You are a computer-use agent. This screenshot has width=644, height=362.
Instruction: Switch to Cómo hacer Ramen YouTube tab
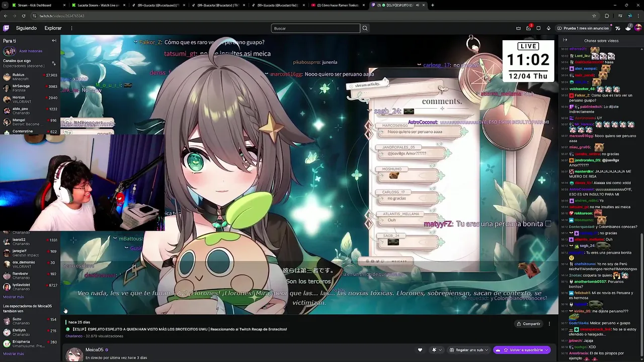click(339, 5)
